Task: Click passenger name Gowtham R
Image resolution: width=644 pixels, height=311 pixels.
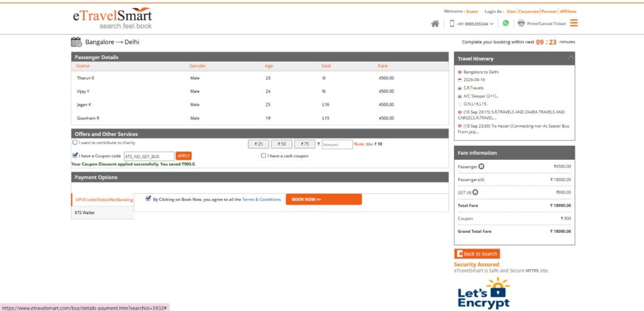Action: click(x=88, y=118)
